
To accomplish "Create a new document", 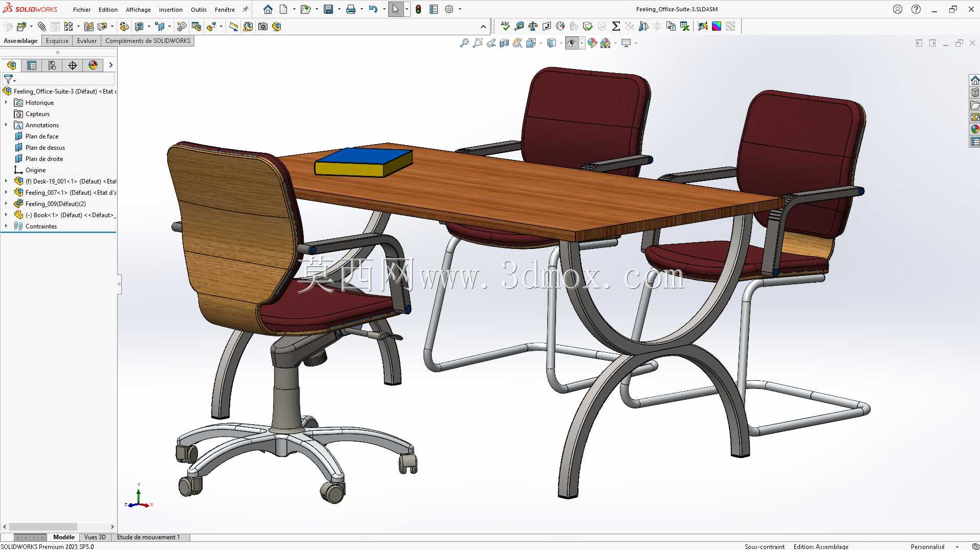I will pyautogui.click(x=283, y=9).
